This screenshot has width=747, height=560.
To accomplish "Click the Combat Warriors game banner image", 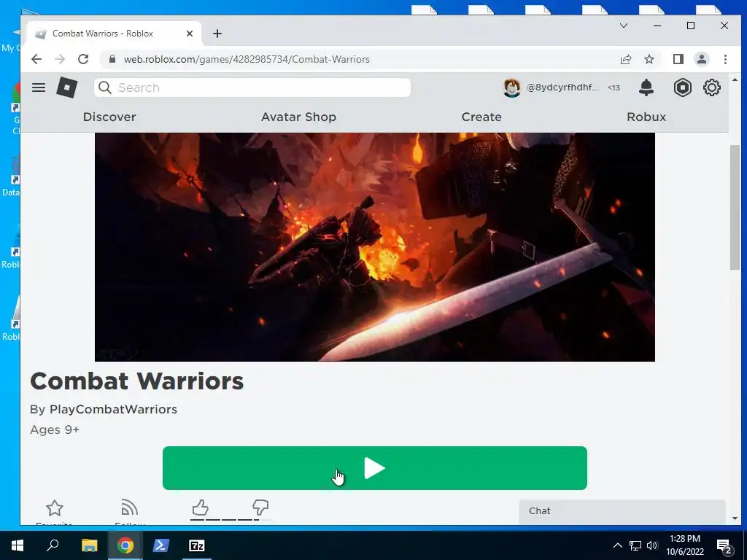I will tap(374, 246).
